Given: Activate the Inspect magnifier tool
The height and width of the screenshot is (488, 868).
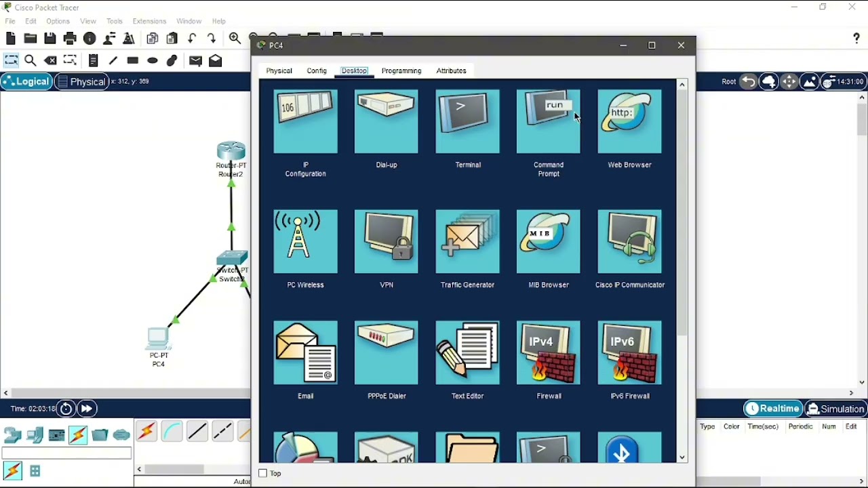Looking at the screenshot, I should point(31,60).
